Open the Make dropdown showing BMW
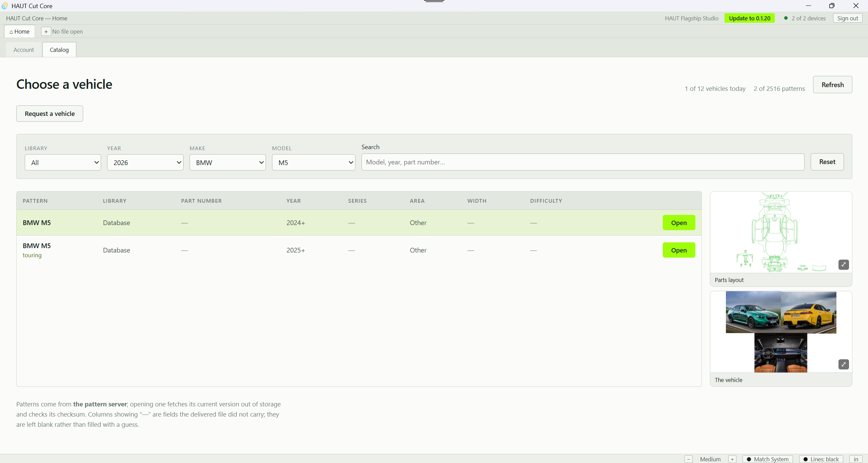Screen dimensions: 868x463 coord(228,162)
